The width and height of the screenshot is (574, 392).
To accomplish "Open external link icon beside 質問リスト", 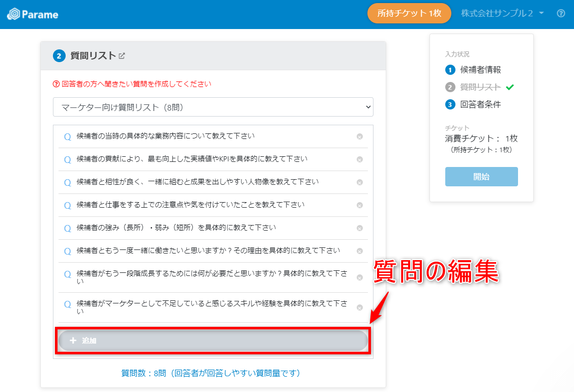I will click(122, 55).
